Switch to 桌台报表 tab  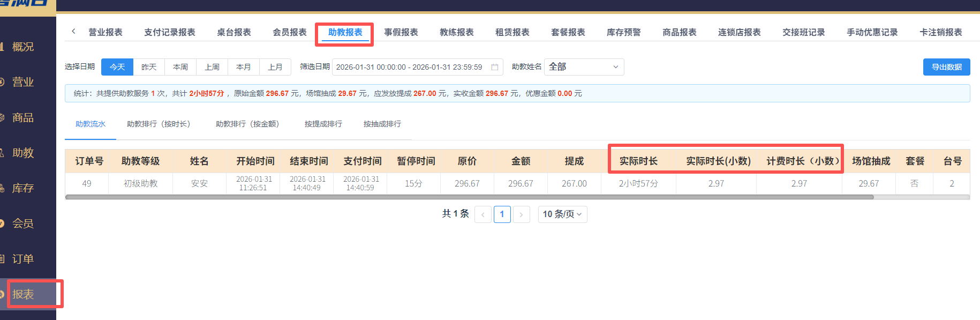(234, 32)
